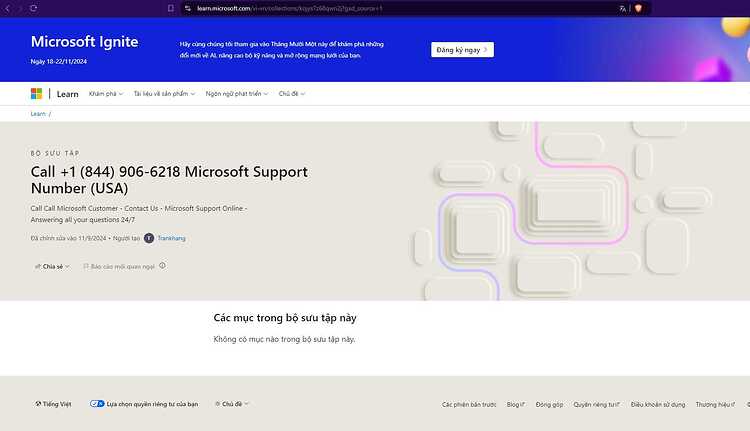Click the Các mục trong bộ sưu tập này heading
Viewport: 750px width, 431px height.
coord(285,318)
